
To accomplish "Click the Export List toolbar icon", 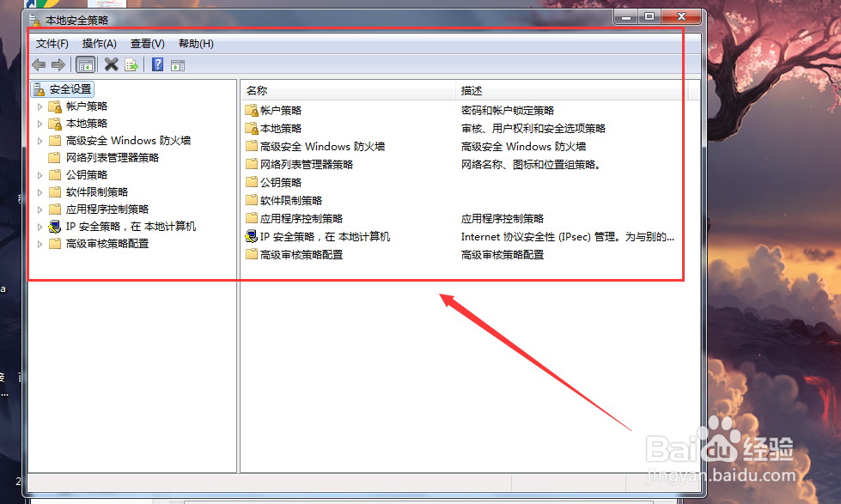I will tap(131, 65).
